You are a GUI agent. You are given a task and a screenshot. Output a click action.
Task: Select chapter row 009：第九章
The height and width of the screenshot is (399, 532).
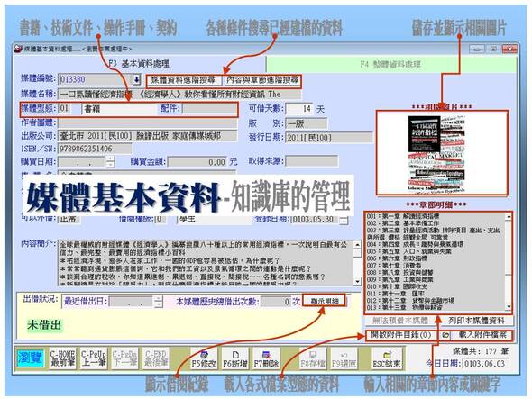point(400,280)
